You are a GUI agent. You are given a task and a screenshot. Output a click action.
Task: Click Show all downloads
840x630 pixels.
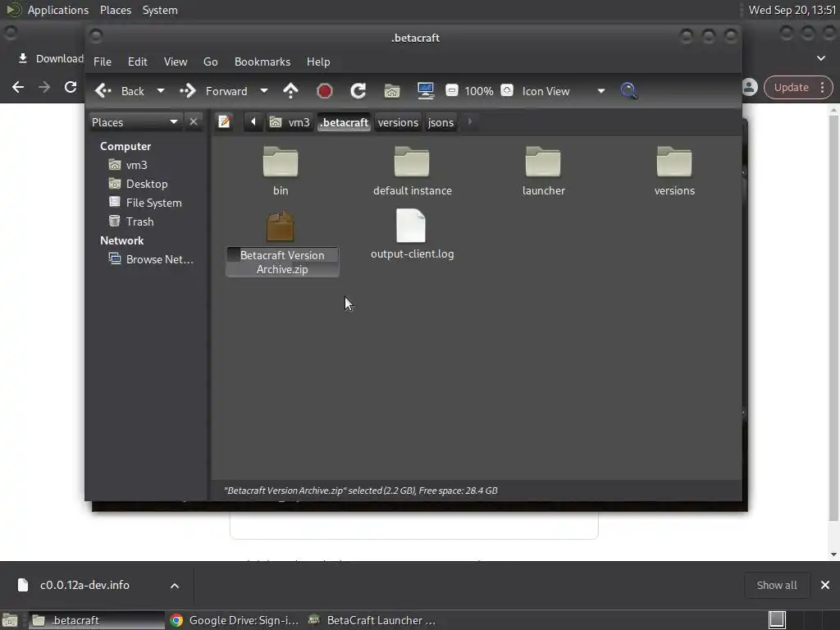coord(777,585)
